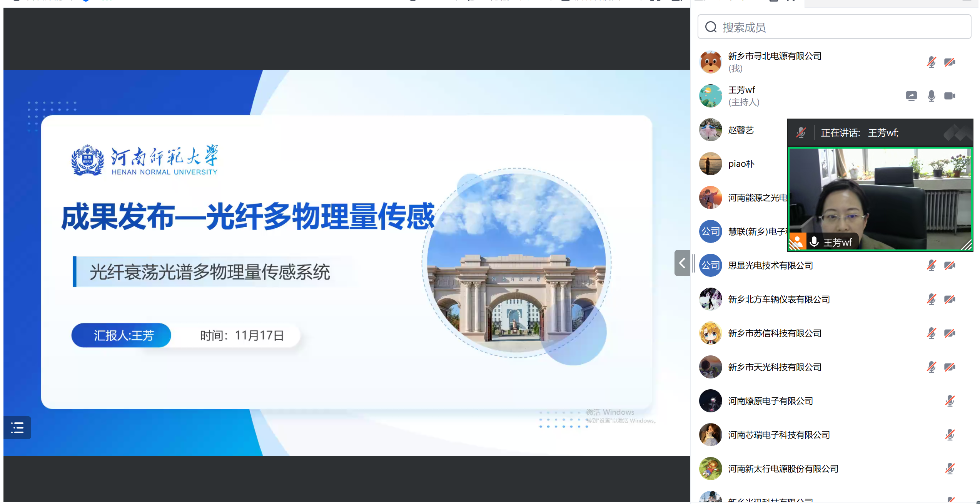The image size is (980, 504).
Task: Click the floating video thumbnail of 王芳wf
Action: pyautogui.click(x=880, y=199)
